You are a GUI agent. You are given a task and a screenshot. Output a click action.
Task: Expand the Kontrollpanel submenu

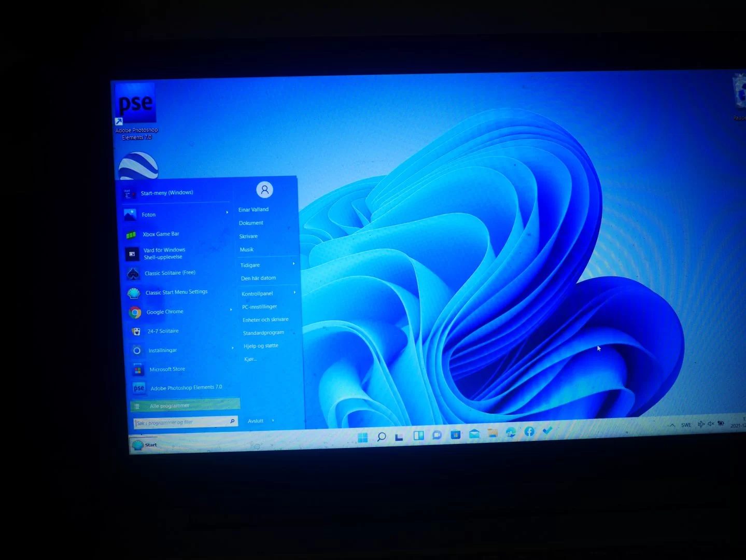pyautogui.click(x=294, y=292)
